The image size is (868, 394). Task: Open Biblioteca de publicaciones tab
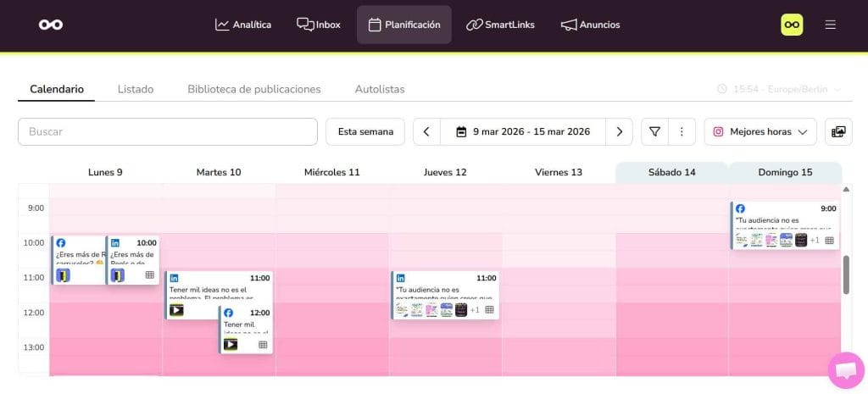254,89
